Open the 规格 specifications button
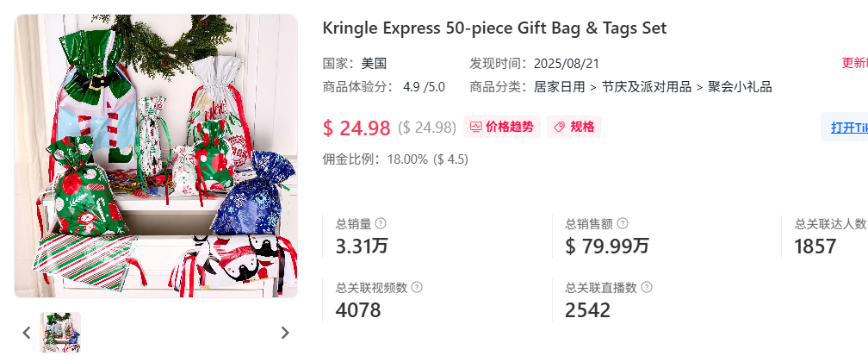Screen dimensions: 868x362 [x=574, y=127]
